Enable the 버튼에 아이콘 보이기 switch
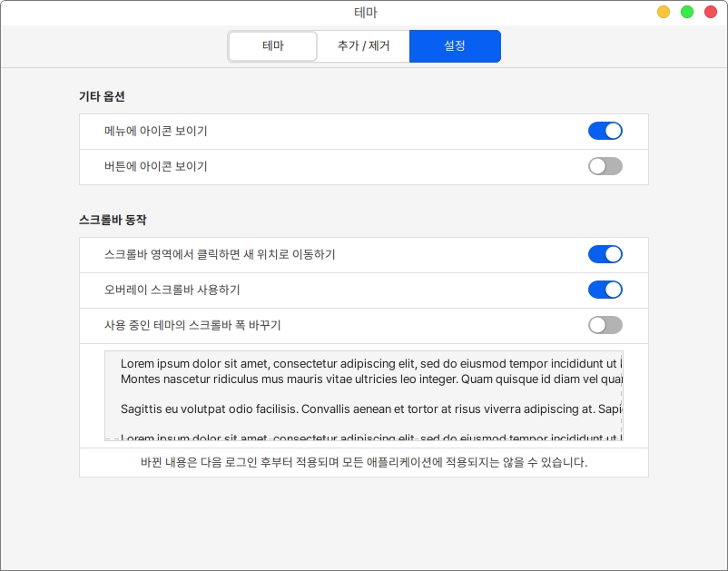Image resolution: width=728 pixels, height=571 pixels. point(605,166)
